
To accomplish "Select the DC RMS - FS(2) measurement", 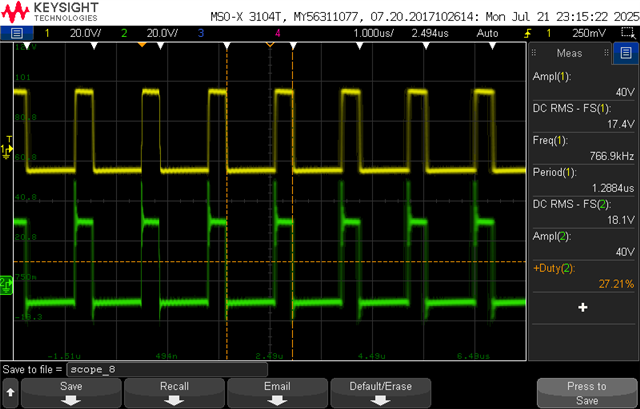I will click(x=584, y=212).
